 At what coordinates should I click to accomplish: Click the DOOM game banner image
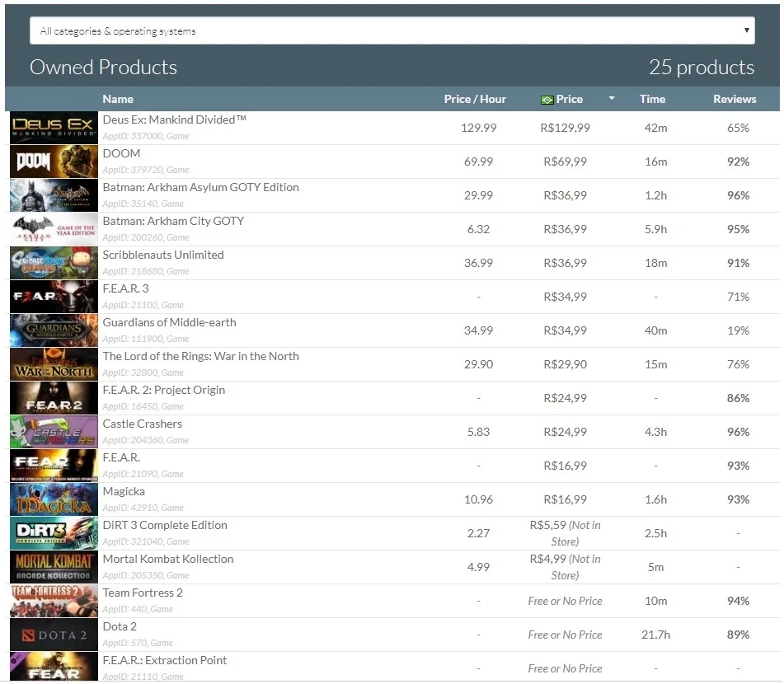(54, 162)
